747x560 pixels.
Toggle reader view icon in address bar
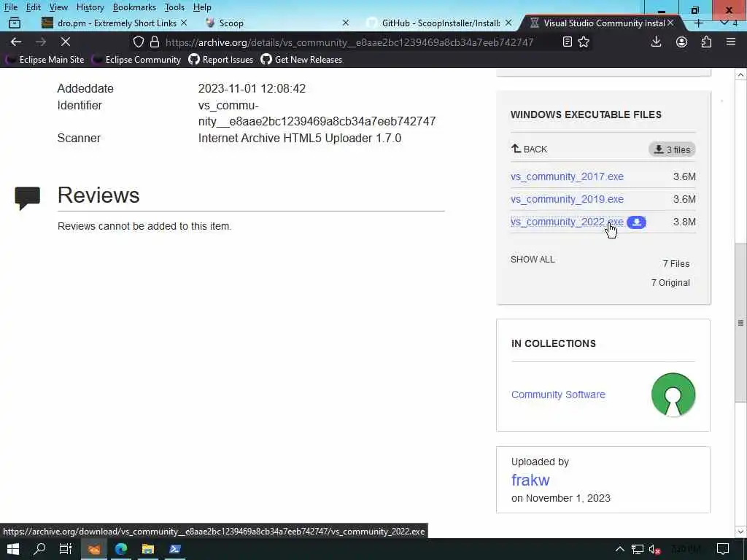coord(567,42)
